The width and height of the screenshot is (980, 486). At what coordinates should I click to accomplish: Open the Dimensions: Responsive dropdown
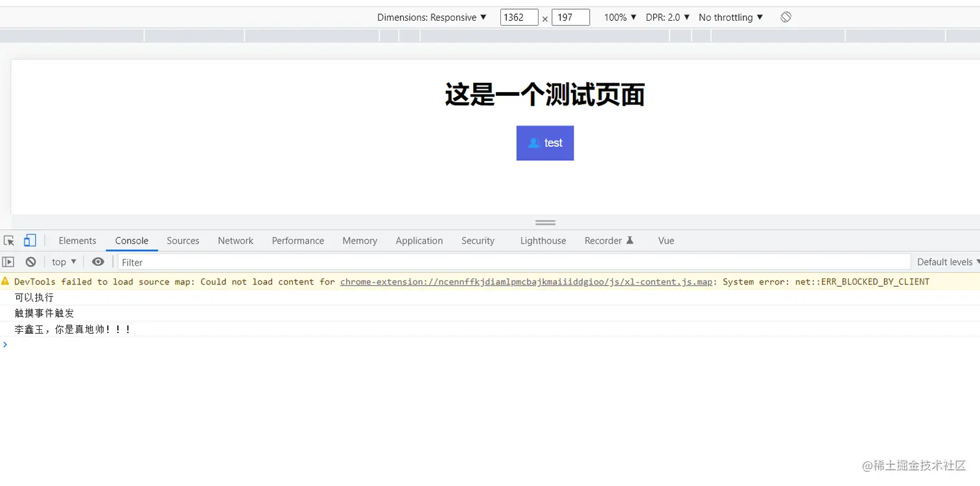click(x=432, y=17)
